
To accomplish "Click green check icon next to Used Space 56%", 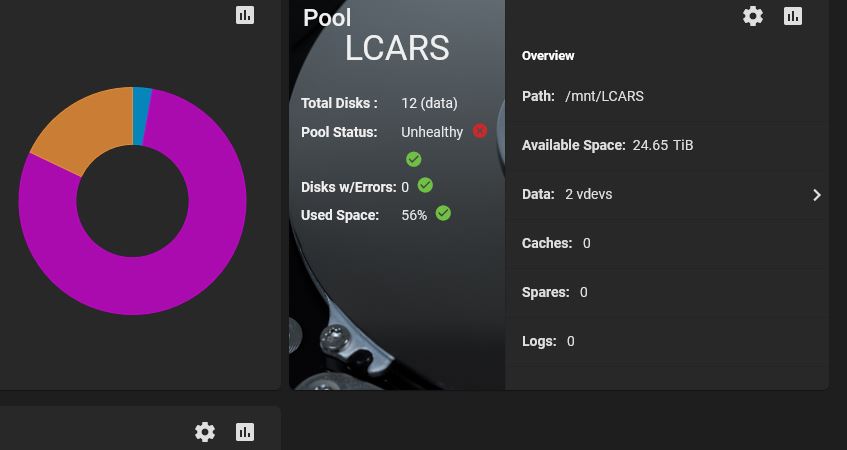I will point(443,213).
